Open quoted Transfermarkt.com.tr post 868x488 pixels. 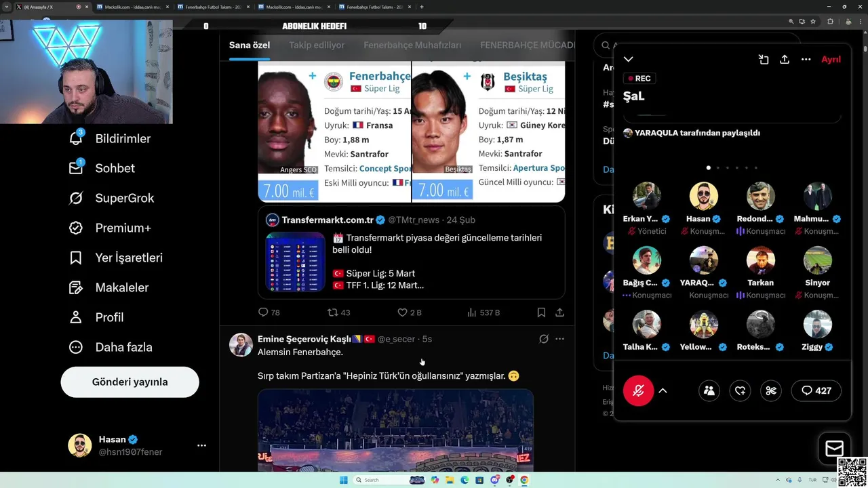[x=412, y=253]
